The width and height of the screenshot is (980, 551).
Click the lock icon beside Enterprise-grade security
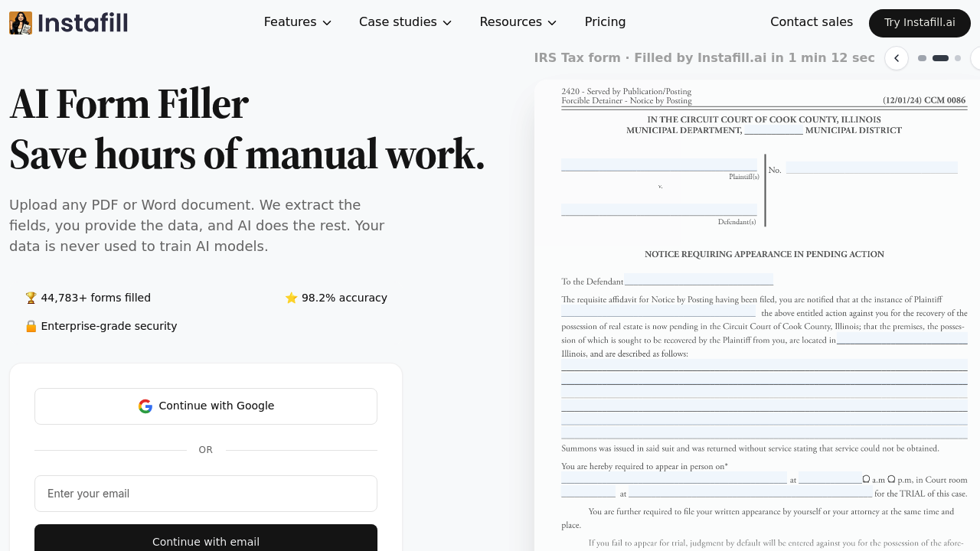pyautogui.click(x=31, y=326)
